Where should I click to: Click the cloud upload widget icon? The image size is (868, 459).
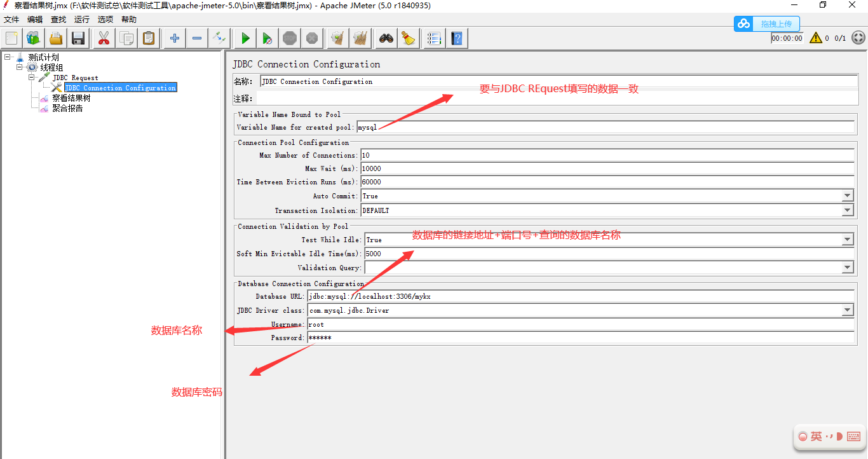(x=743, y=24)
